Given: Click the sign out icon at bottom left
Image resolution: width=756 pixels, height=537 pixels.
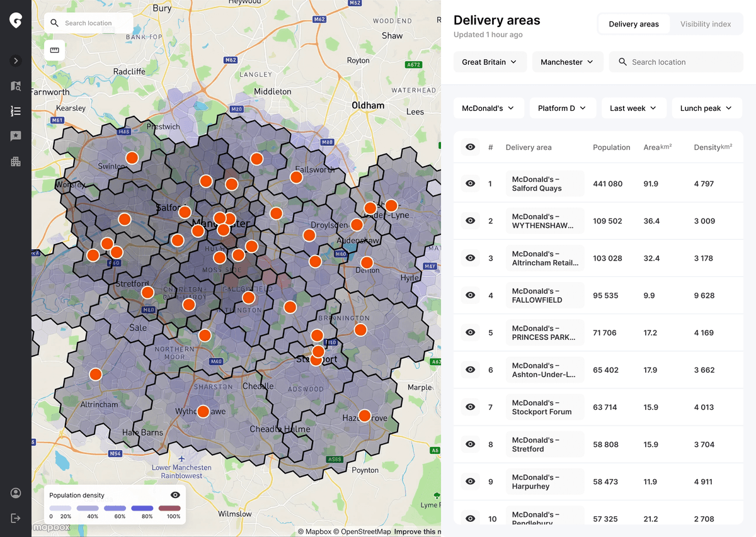Looking at the screenshot, I should (x=15, y=517).
